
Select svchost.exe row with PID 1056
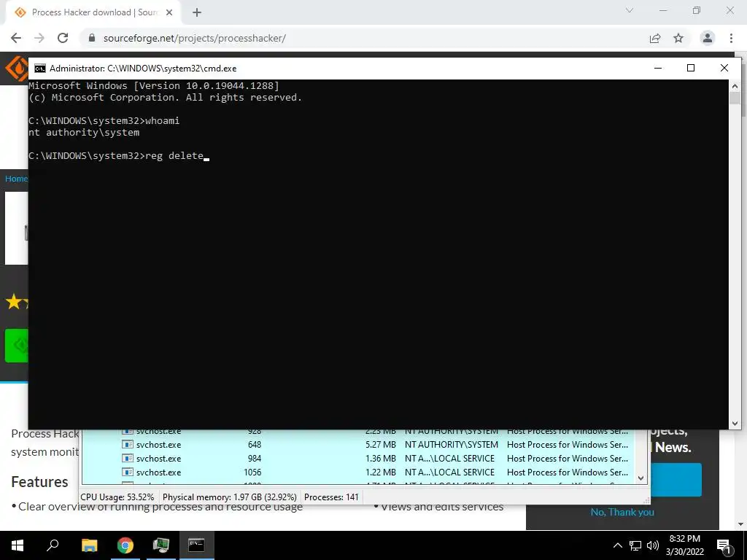[357, 472]
